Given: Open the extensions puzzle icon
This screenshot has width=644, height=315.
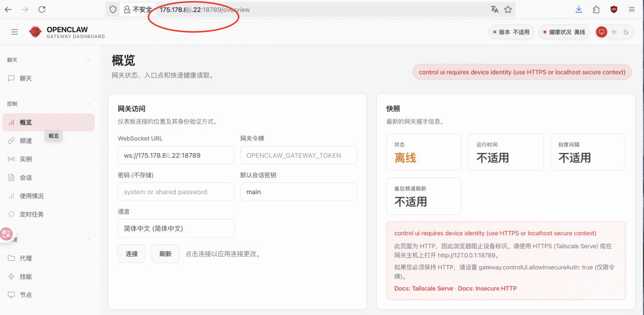Looking at the screenshot, I should (596, 10).
